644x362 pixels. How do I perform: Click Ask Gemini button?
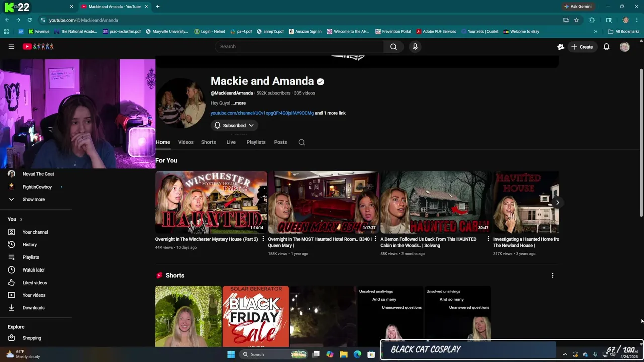578,6
